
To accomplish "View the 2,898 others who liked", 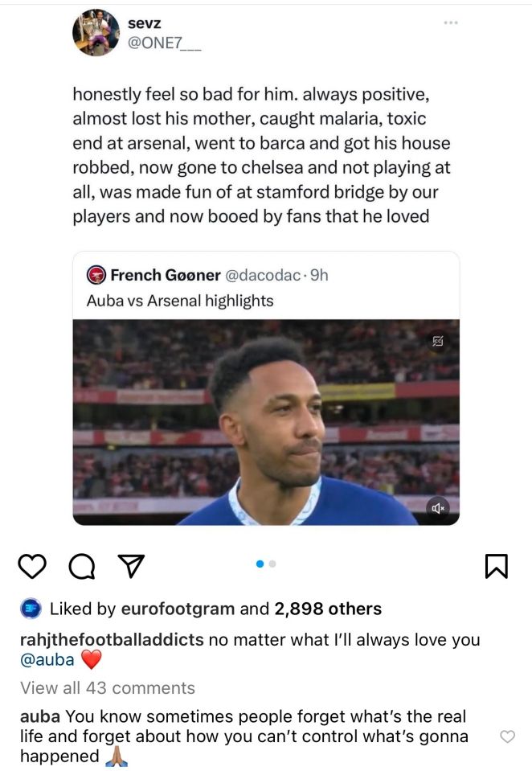I will (x=328, y=609).
